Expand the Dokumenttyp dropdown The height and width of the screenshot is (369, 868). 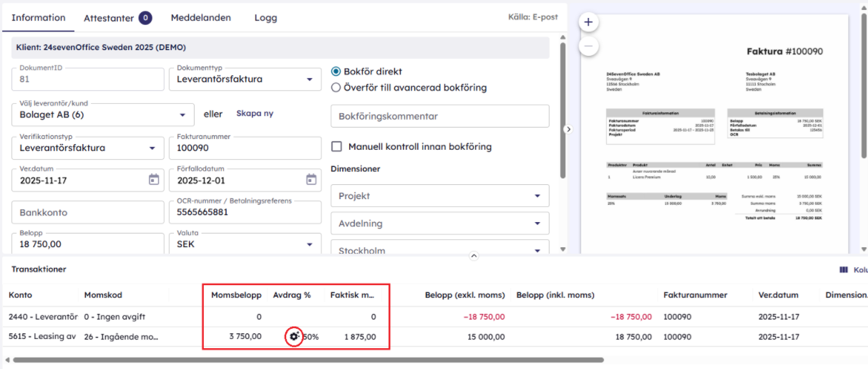[x=309, y=80]
